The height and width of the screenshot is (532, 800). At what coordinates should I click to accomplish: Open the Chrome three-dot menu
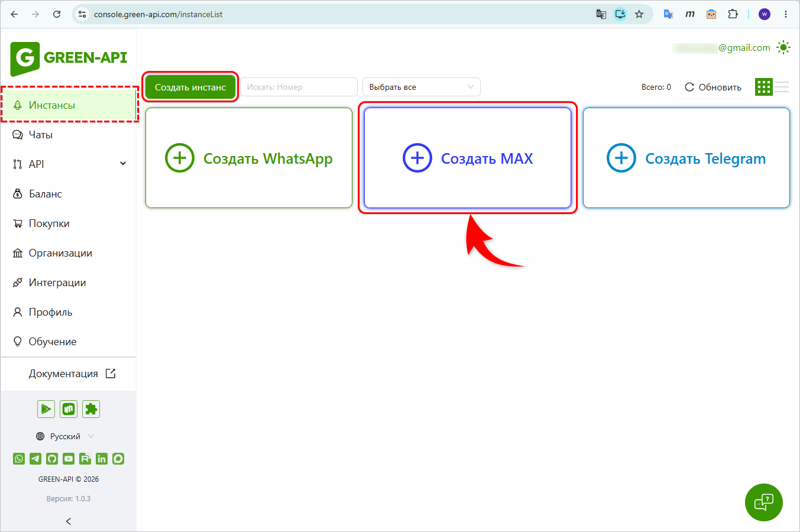[786, 14]
